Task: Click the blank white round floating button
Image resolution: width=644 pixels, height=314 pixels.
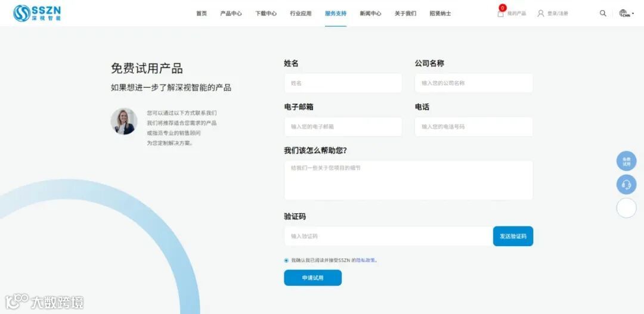Action: point(626,208)
